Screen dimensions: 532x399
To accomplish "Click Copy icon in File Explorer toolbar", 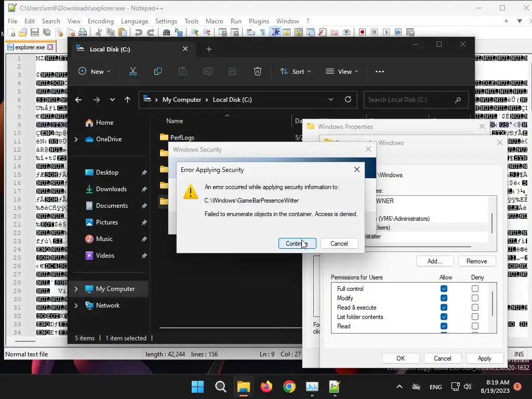I will tap(158, 72).
